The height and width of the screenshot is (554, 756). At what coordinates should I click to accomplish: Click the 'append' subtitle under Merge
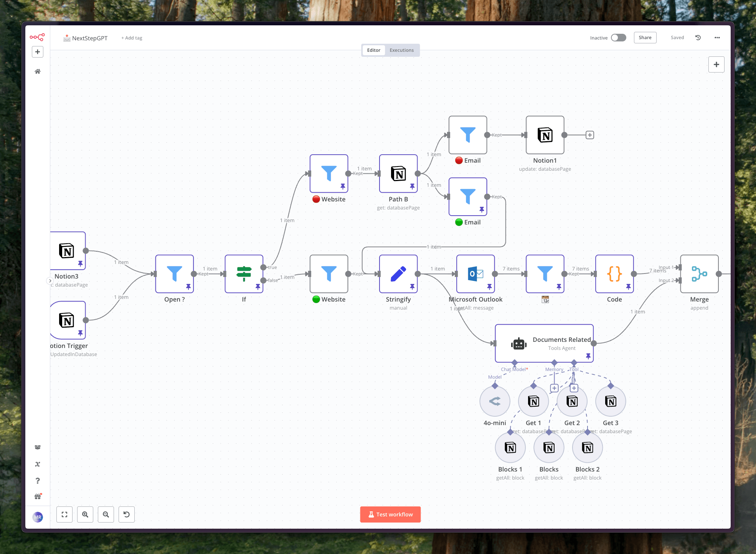click(699, 308)
